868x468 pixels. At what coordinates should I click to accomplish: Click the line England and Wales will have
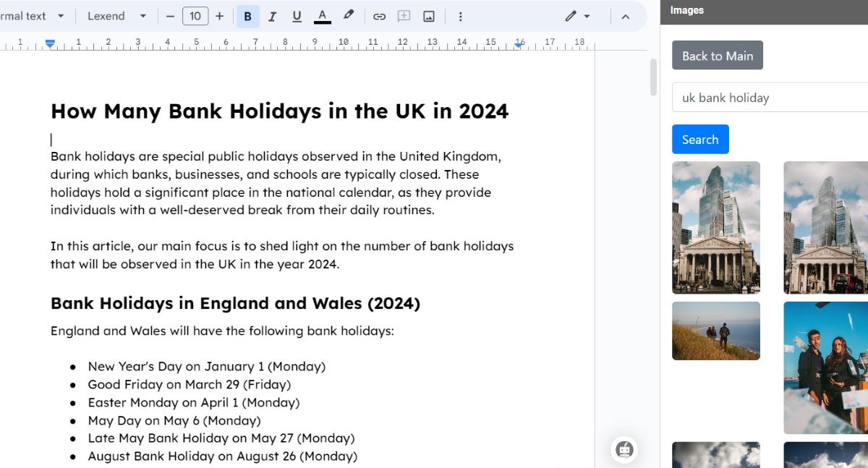tap(222, 331)
